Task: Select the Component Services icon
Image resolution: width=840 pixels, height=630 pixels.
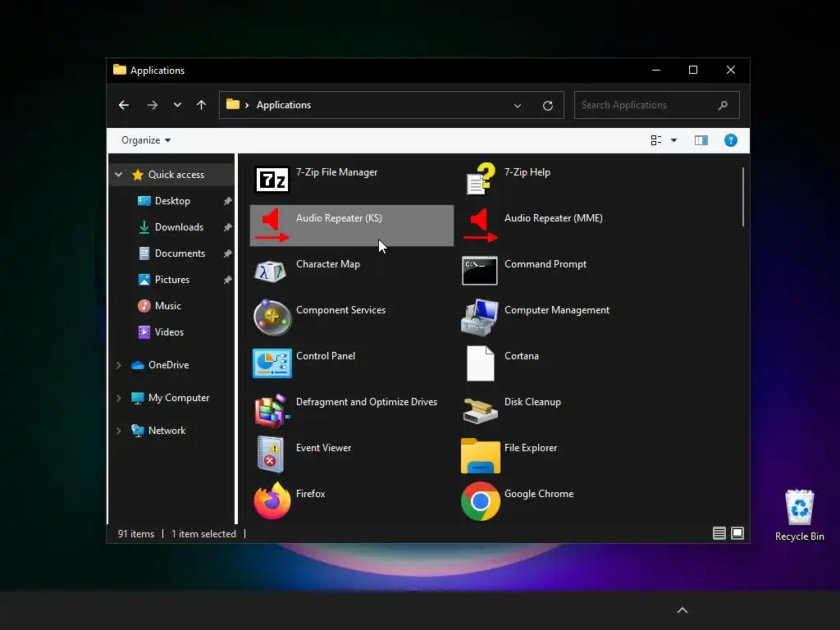Action: (272, 317)
